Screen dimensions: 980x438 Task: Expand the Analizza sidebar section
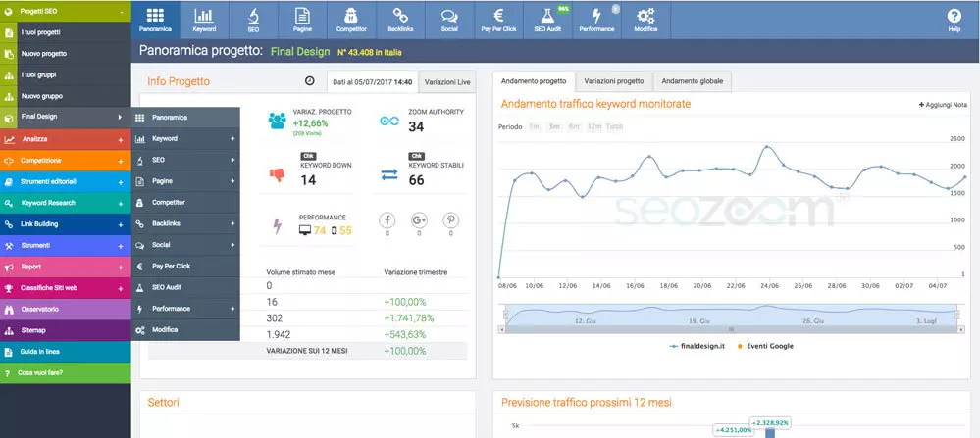121,140
